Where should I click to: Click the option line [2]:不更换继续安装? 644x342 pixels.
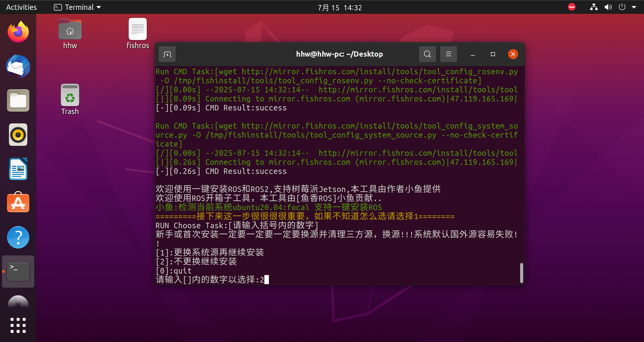click(196, 261)
